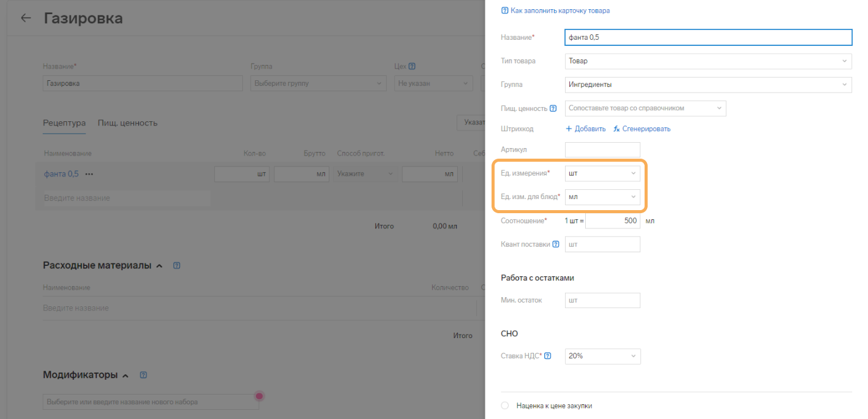The image size is (868, 419).
Task: Collapse the Модификаторы section
Action: tap(125, 375)
